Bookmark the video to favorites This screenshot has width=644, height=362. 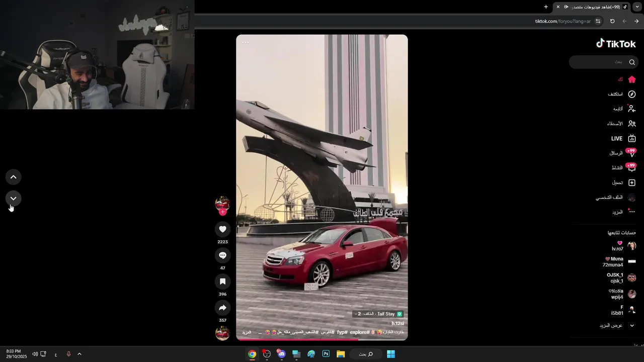click(x=222, y=282)
